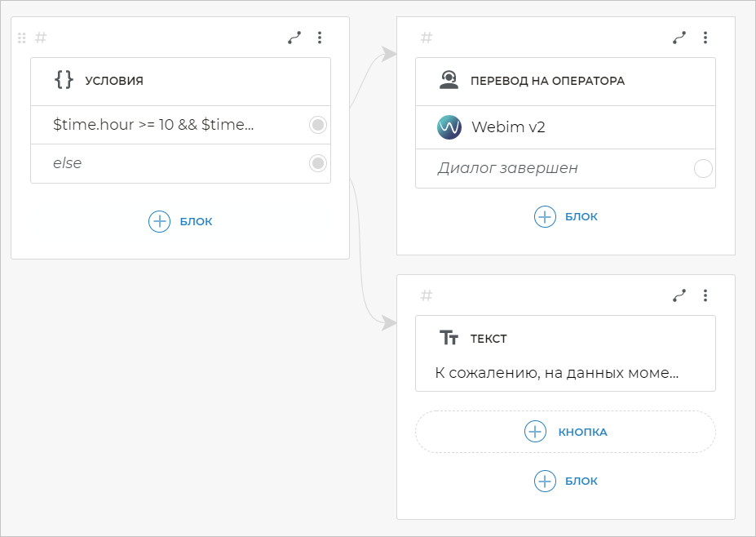
Task: Click the text block Tt icon
Action: point(449,338)
